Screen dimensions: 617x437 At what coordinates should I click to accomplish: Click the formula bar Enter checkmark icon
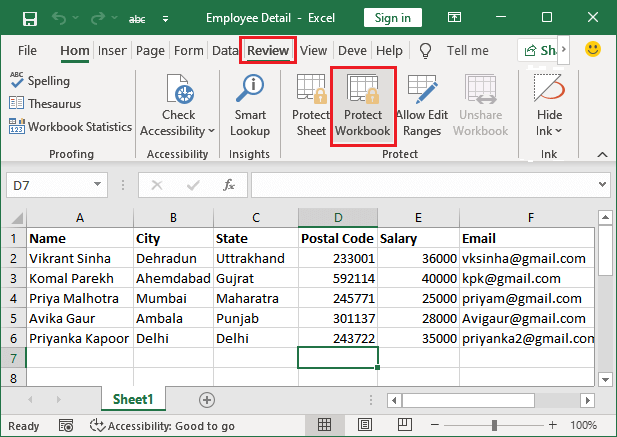tap(193, 185)
